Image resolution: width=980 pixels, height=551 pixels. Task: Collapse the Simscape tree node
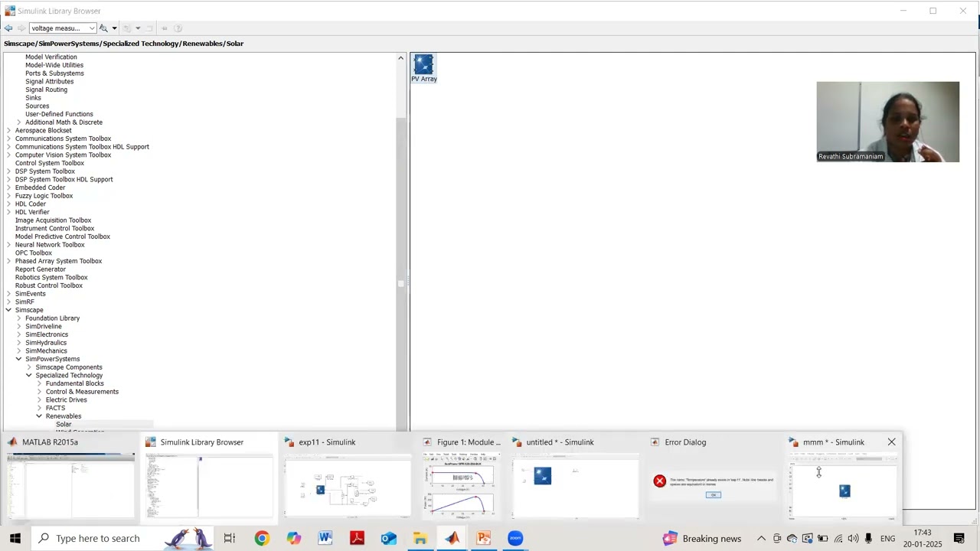pyautogui.click(x=9, y=310)
